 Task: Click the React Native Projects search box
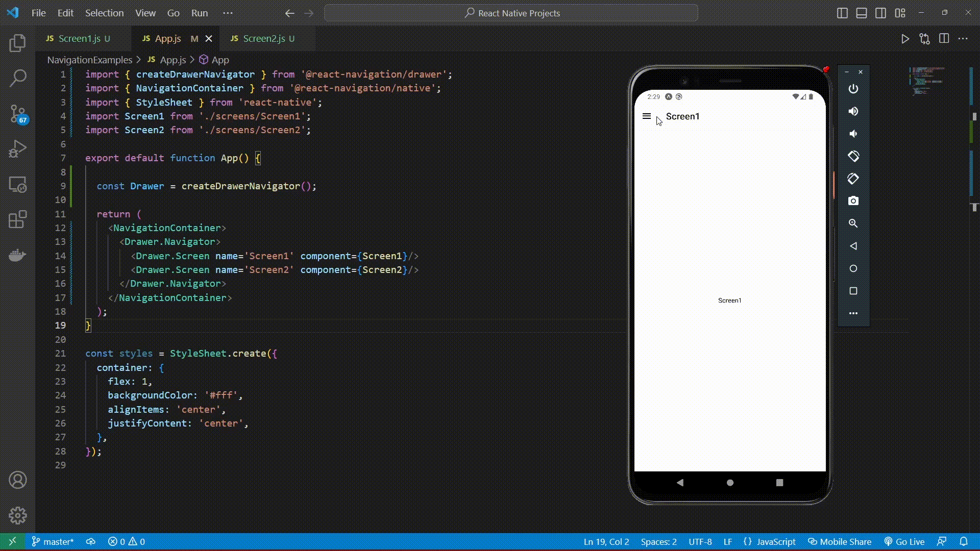coord(511,13)
